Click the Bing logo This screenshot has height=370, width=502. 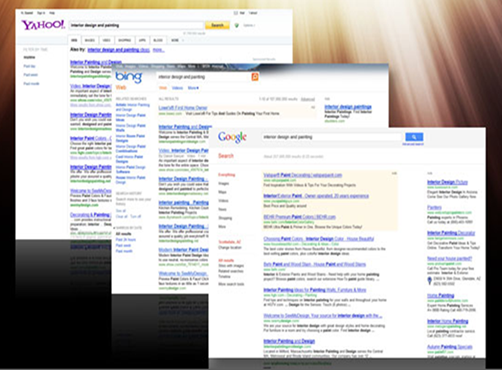[x=129, y=77]
